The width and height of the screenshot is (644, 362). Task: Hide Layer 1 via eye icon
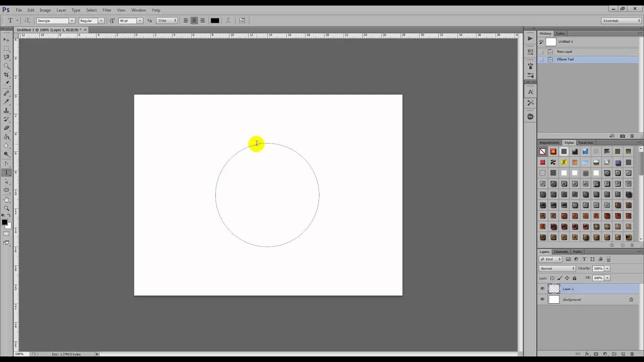tap(542, 289)
